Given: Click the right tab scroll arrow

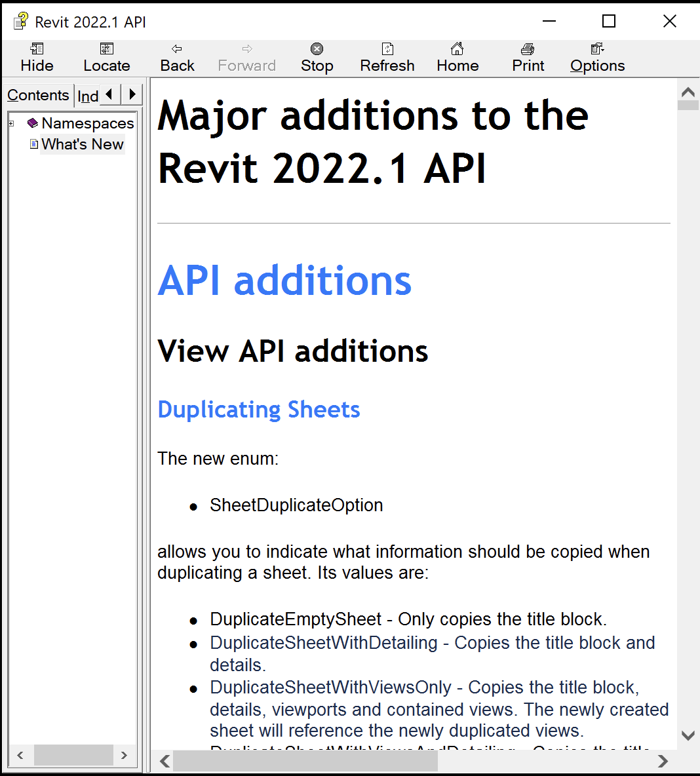Looking at the screenshot, I should point(131,94).
